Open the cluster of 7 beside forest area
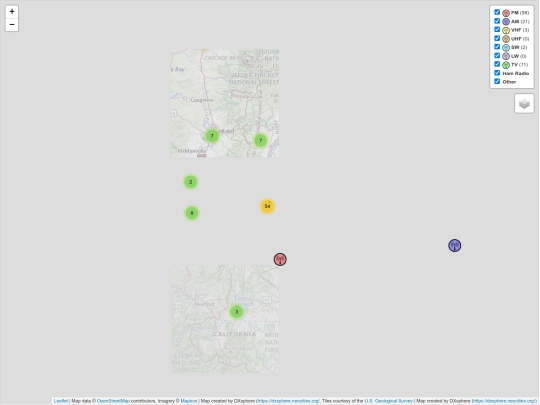 pos(261,141)
